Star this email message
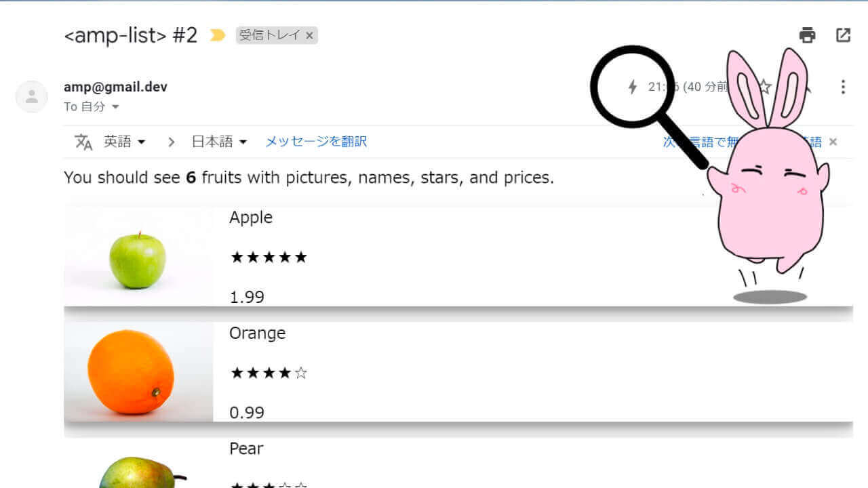868x488 pixels. (x=764, y=87)
